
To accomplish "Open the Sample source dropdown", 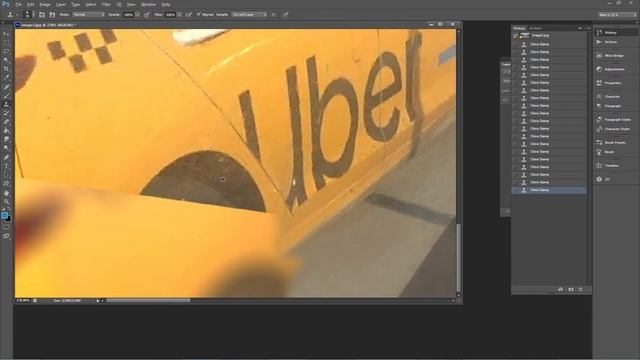I will tap(249, 15).
